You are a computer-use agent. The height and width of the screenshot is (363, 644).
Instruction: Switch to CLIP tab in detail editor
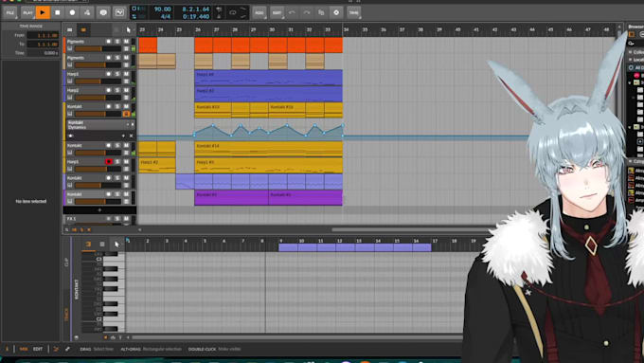(66, 263)
